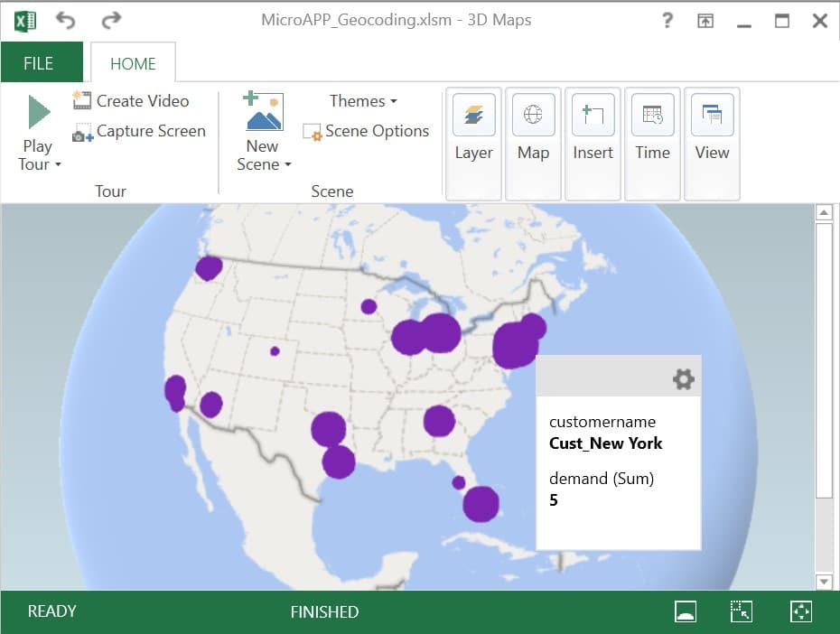The height and width of the screenshot is (634, 840).
Task: Toggle ribbon display options icon
Action: click(x=705, y=21)
